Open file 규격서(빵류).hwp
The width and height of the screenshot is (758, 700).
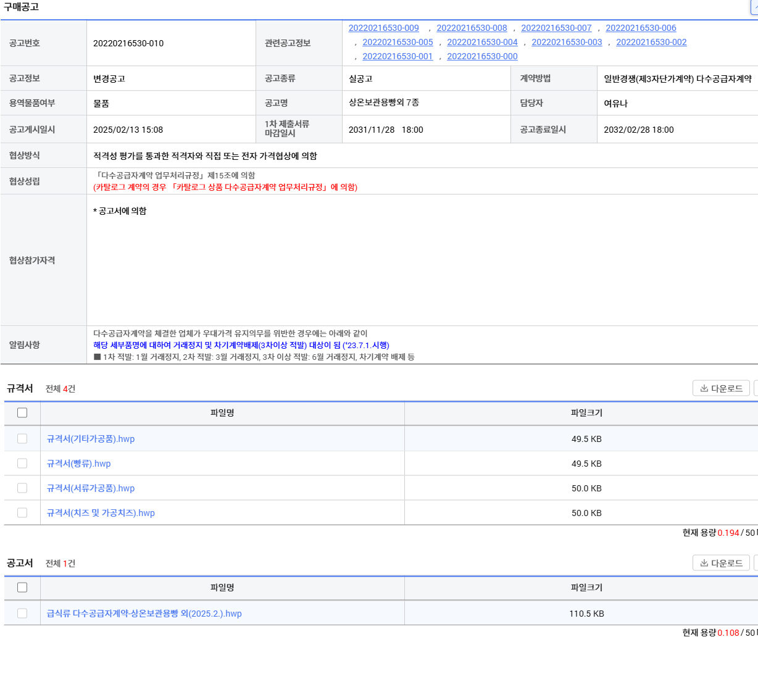click(x=79, y=464)
